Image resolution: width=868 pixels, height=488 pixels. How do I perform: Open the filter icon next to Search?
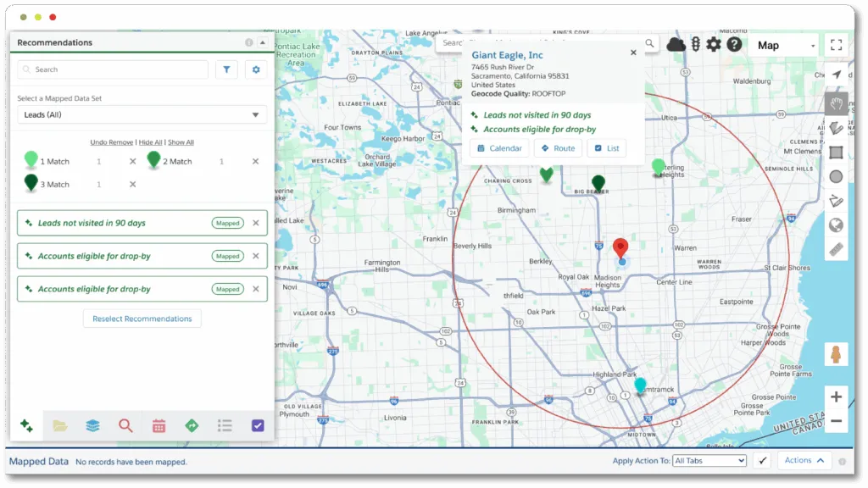click(x=226, y=69)
